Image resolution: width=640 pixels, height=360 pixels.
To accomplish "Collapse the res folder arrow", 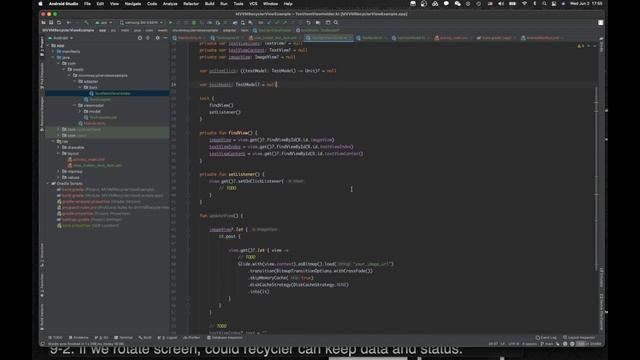I will tap(53, 141).
